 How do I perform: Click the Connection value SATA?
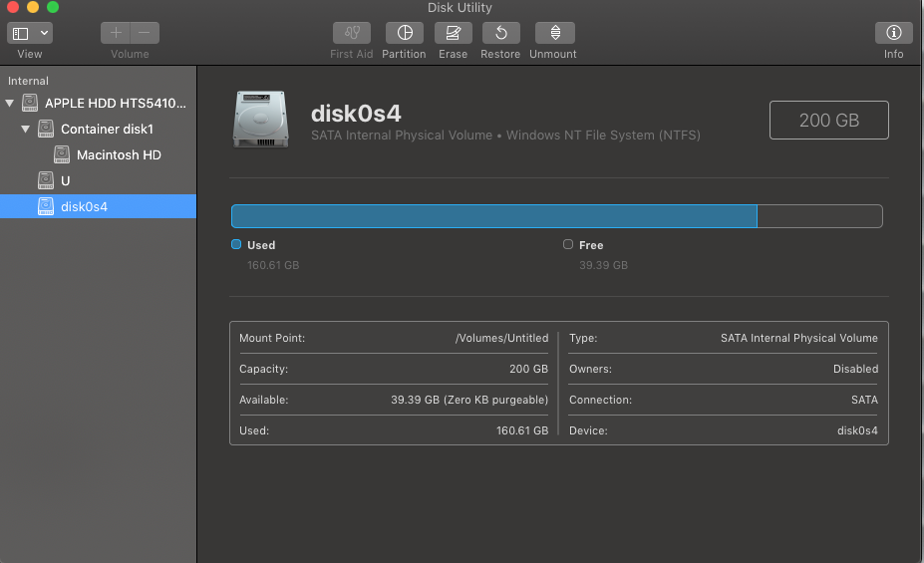click(x=864, y=400)
